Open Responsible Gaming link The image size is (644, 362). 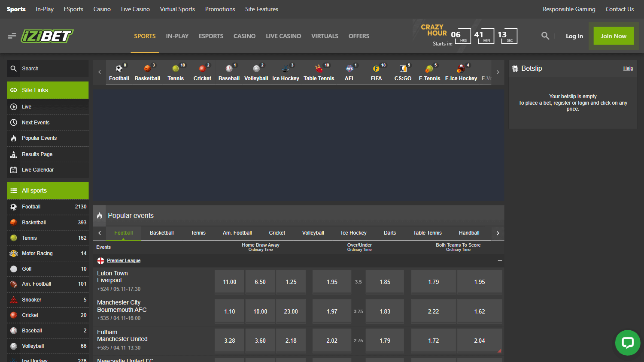(x=569, y=9)
